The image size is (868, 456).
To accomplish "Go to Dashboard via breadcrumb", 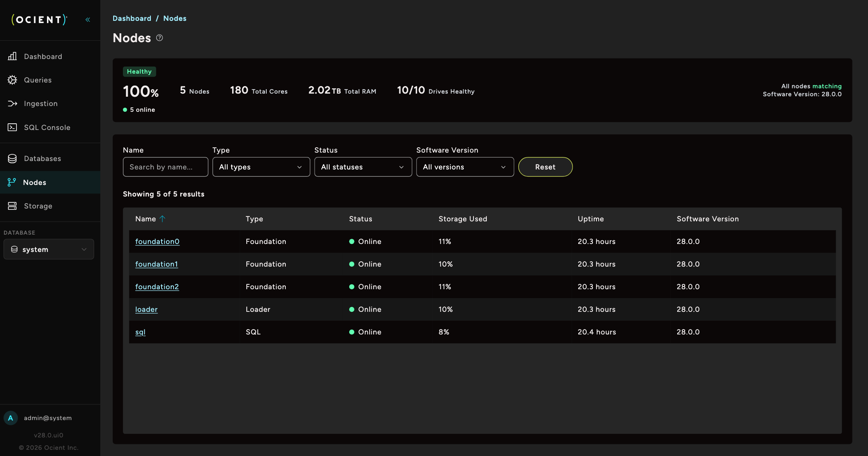I will pos(132,18).
